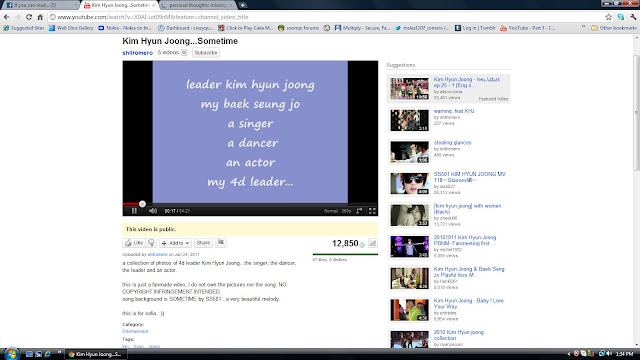Image resolution: width=640 pixels, height=360 pixels.
Task: Bookmark this page with star icon
Action: [x=609, y=17]
